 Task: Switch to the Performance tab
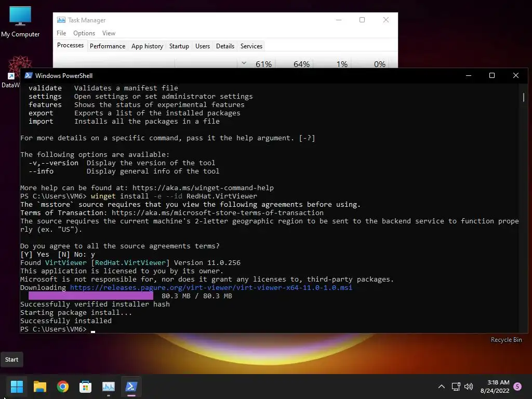point(107,46)
